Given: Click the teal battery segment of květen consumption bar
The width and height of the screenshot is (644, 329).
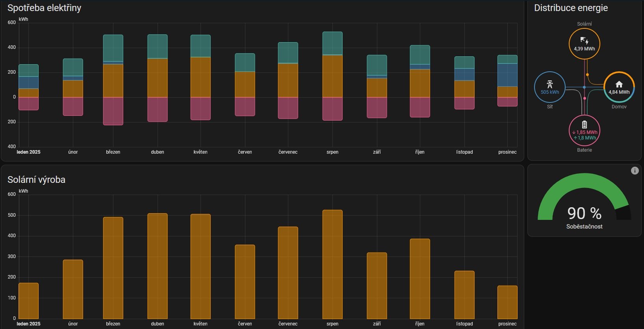Looking at the screenshot, I should [x=200, y=46].
